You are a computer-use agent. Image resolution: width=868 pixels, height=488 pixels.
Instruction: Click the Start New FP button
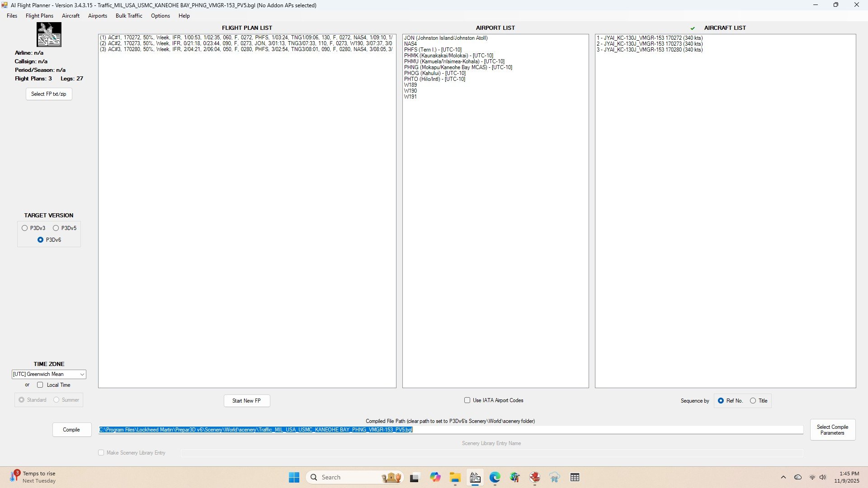click(246, 401)
